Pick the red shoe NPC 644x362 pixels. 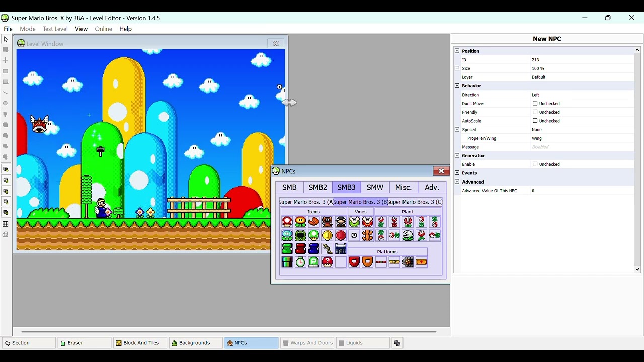(300, 248)
